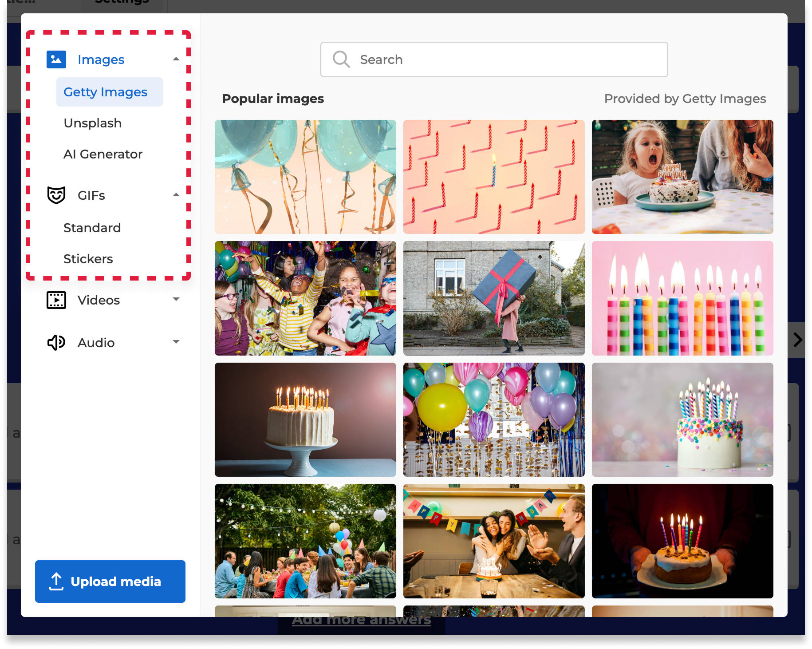Click the Add more answers link
Viewport: 812px width, 649px height.
[x=362, y=620]
